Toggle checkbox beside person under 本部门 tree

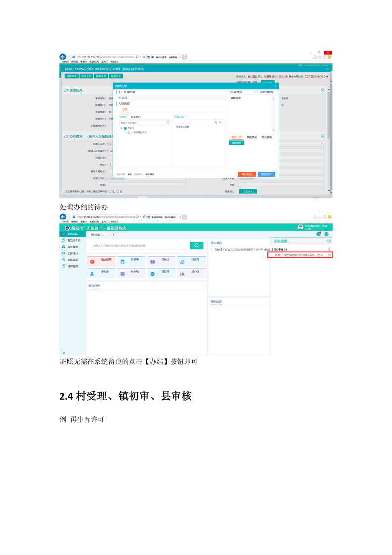click(132, 132)
